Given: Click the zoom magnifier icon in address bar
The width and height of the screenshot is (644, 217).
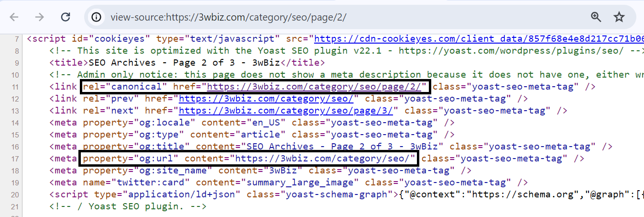Looking at the screenshot, I should click(596, 17).
